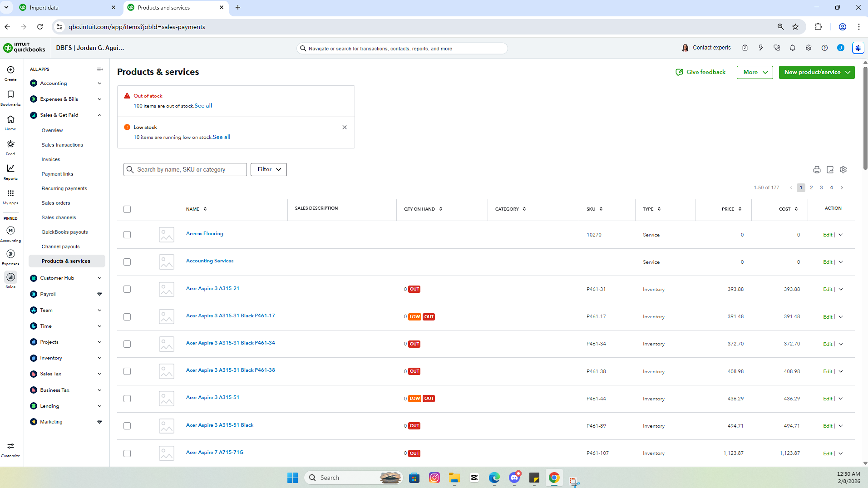
Task: Collapse the All Apps navigation panel
Action: [100, 69]
